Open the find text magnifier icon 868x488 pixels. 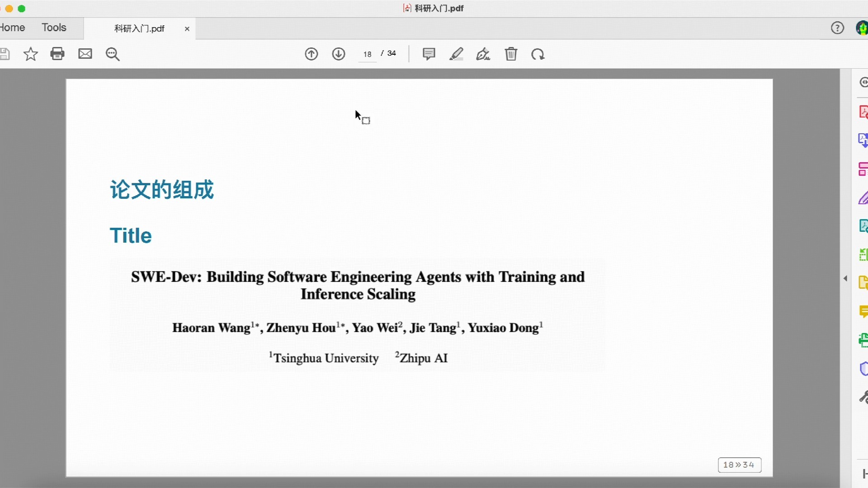pos(113,54)
